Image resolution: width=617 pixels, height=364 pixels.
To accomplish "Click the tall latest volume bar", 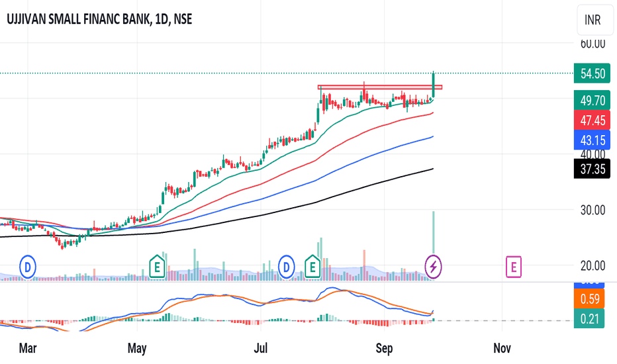I will click(x=434, y=232).
